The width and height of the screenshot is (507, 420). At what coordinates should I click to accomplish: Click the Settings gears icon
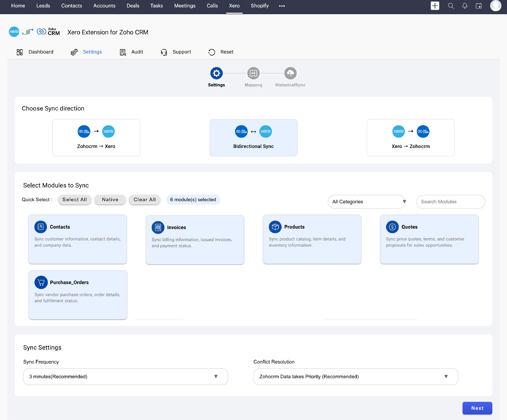click(74, 52)
